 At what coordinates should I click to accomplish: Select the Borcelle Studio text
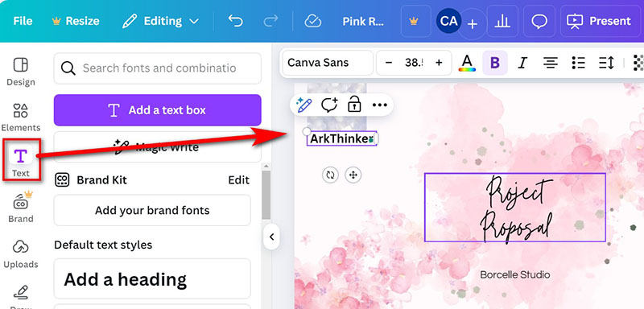tap(515, 274)
